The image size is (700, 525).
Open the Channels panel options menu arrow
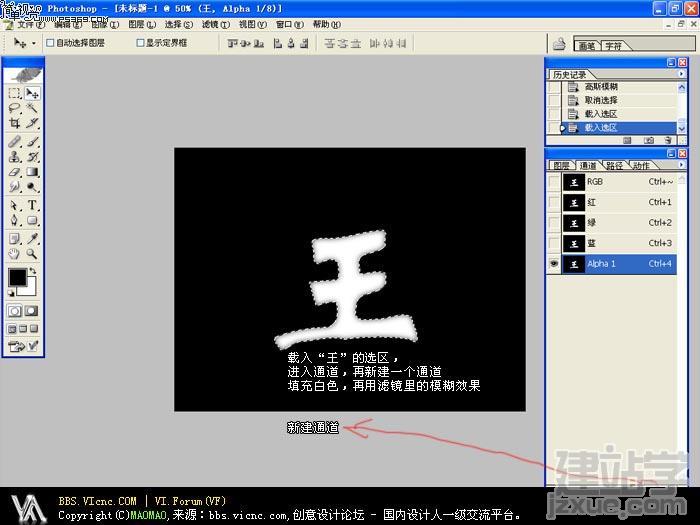point(681,165)
